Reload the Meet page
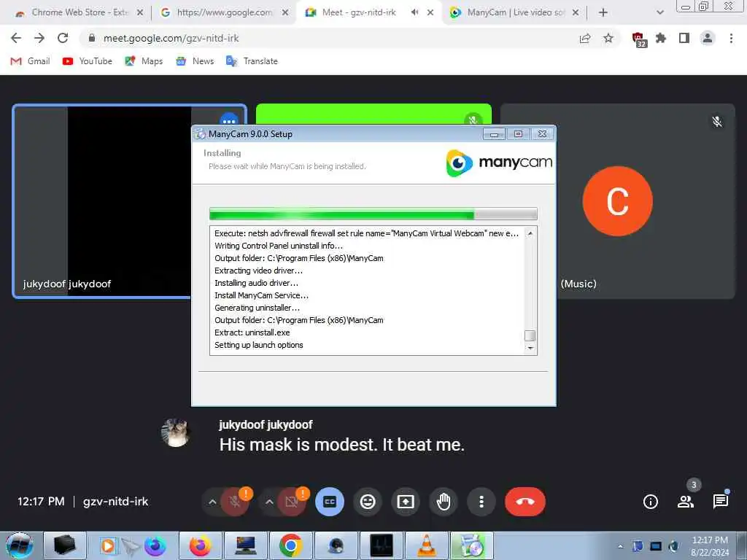This screenshot has width=747, height=560. pos(63,38)
